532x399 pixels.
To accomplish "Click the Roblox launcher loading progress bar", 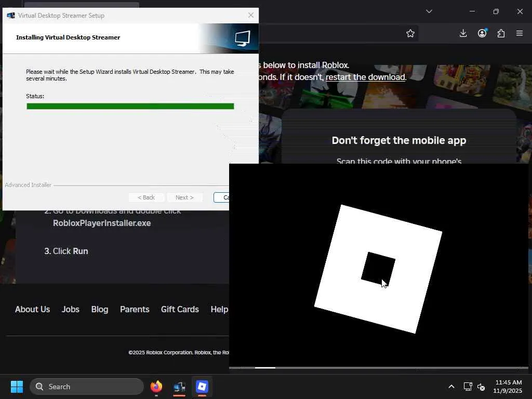I will (x=379, y=367).
